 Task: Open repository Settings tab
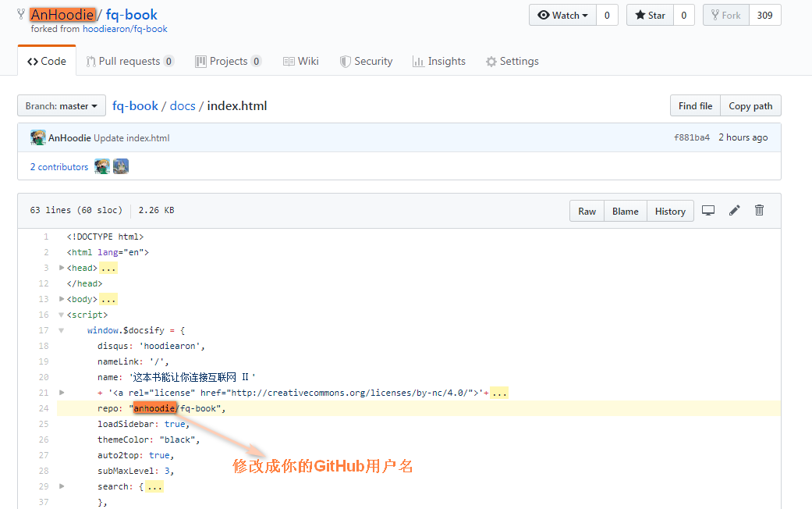click(512, 61)
